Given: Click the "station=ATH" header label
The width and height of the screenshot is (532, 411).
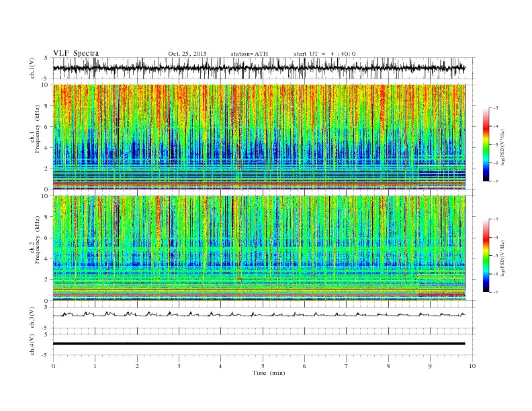Looking at the screenshot, I should [x=249, y=54].
